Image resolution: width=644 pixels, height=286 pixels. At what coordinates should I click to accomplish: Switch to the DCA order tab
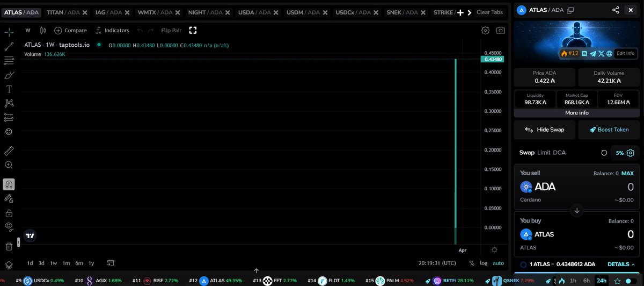pyautogui.click(x=559, y=153)
